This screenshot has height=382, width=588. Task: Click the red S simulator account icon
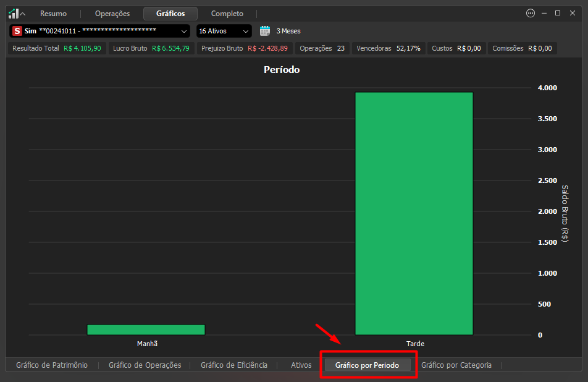click(x=17, y=31)
